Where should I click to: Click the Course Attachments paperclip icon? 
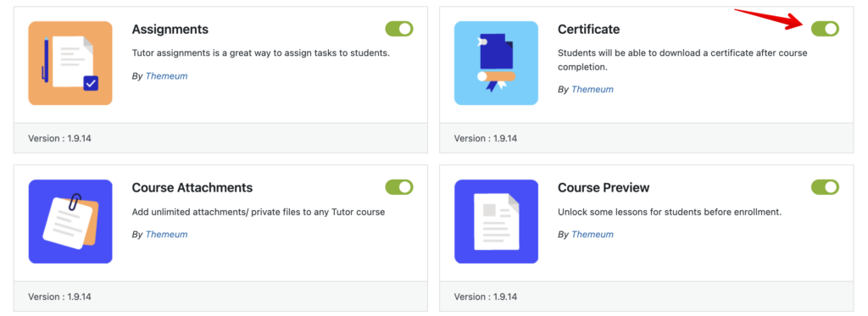pyautogui.click(x=70, y=221)
